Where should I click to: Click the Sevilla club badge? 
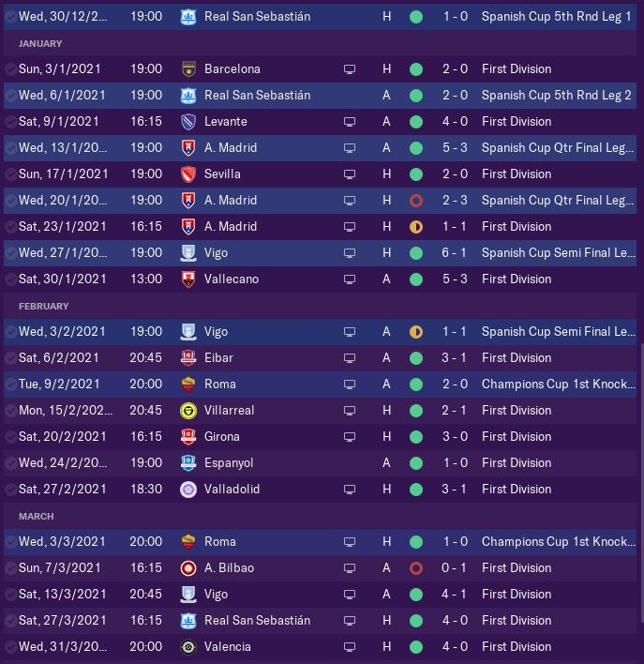point(187,174)
